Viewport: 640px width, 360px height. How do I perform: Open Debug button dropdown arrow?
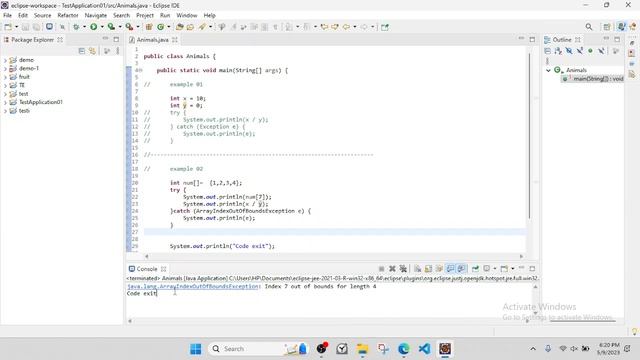[84, 27]
